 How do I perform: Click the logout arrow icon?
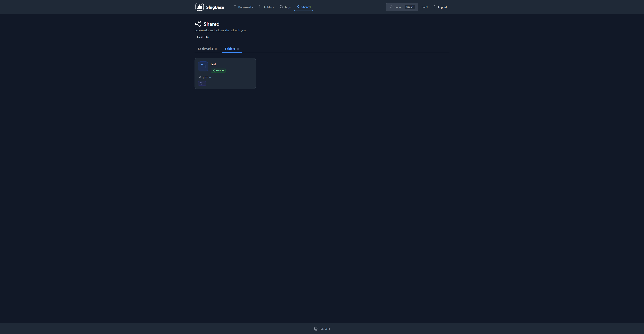point(435,7)
